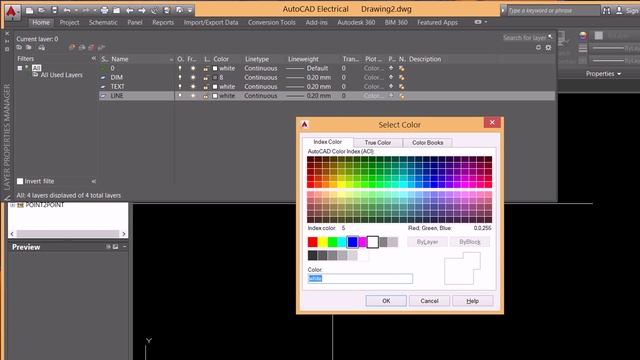Click the Sign In user icon
Screen dimensions: 640x360
[x=619, y=11]
